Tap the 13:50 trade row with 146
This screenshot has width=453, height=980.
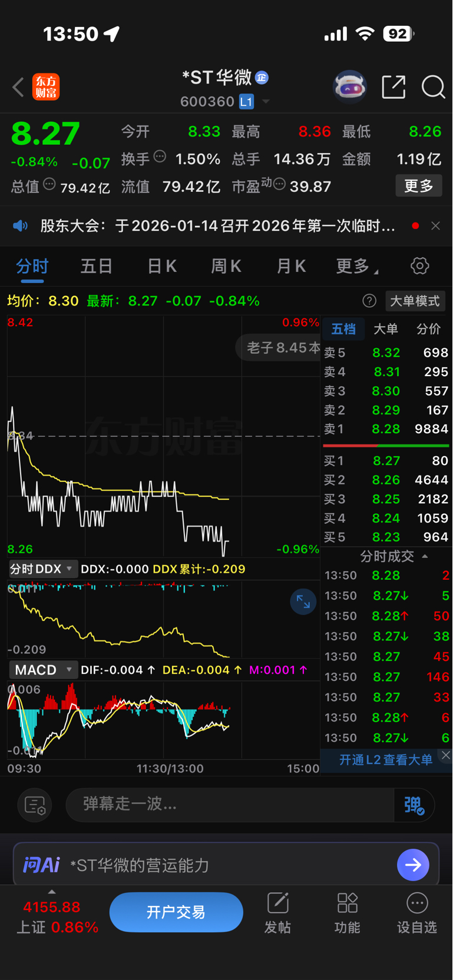tap(386, 677)
